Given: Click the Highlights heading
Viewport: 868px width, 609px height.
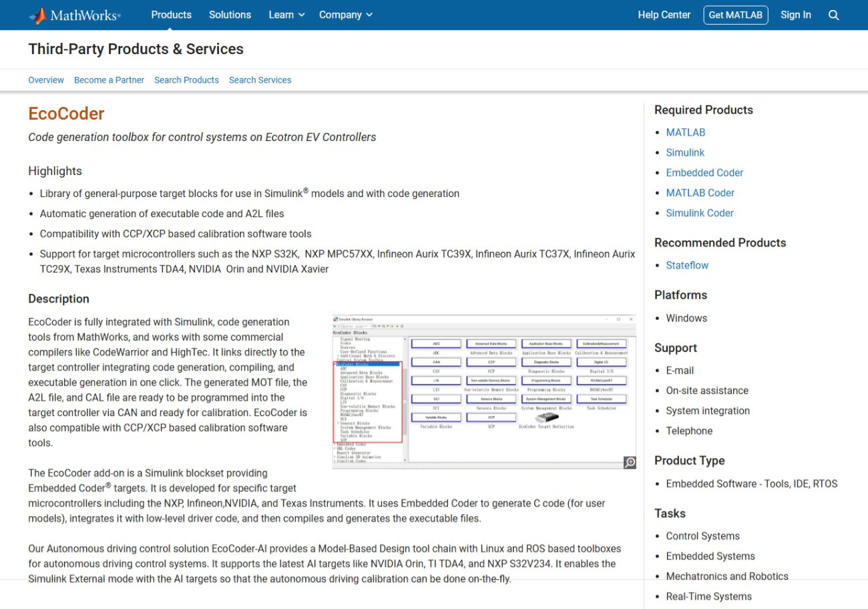Looking at the screenshot, I should (55, 171).
